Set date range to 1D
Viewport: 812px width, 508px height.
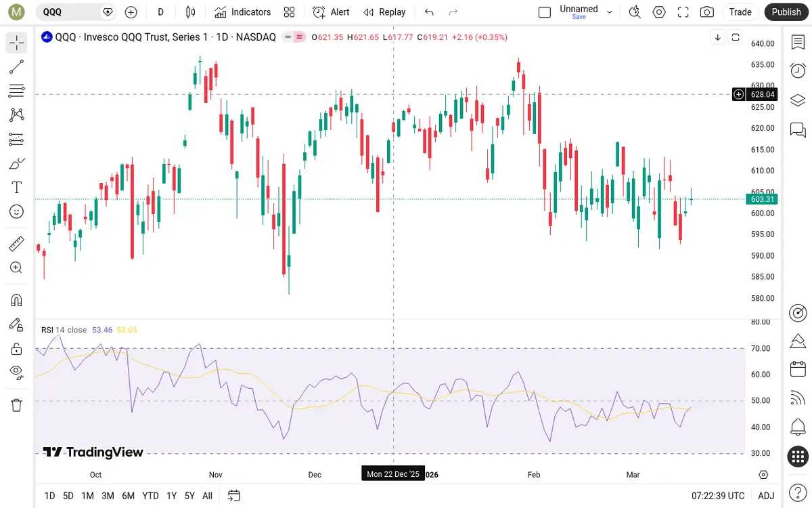(49, 496)
